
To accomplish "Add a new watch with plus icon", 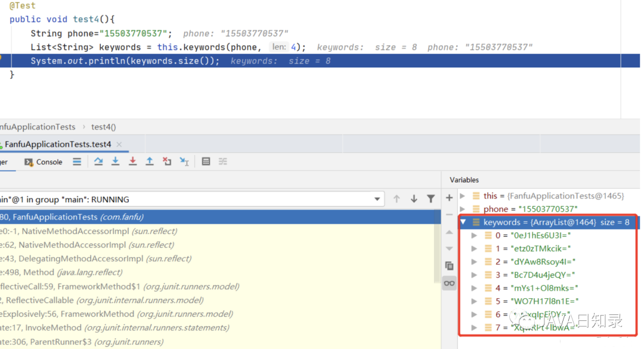I will click(x=450, y=197).
